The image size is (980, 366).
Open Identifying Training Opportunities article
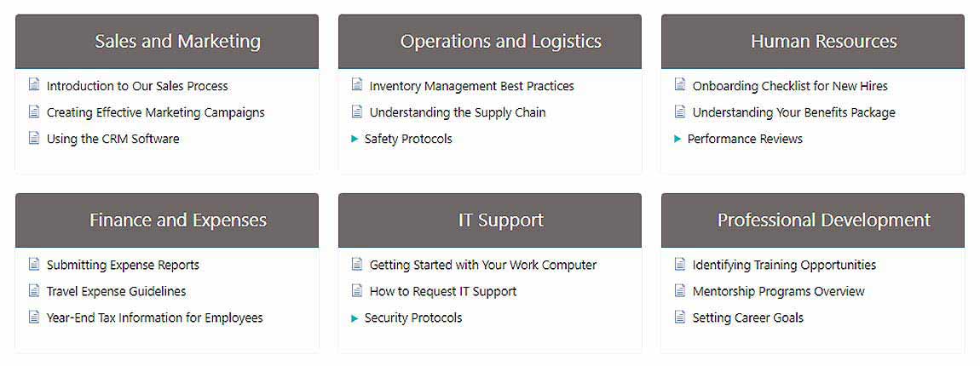click(x=784, y=265)
